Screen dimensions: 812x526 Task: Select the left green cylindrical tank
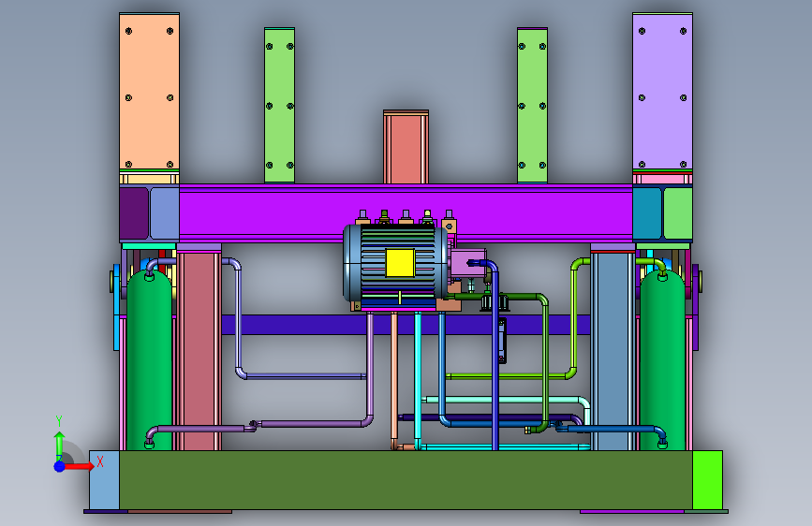coord(149,359)
